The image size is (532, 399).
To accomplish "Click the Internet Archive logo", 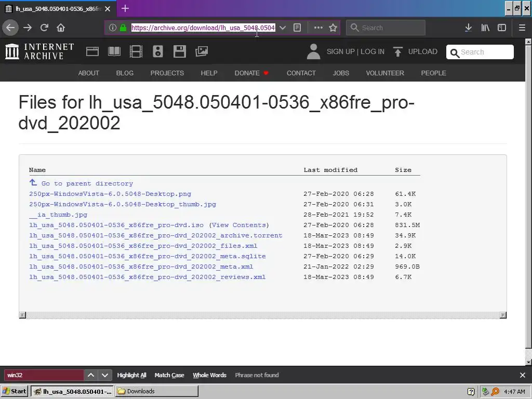I will [39, 51].
